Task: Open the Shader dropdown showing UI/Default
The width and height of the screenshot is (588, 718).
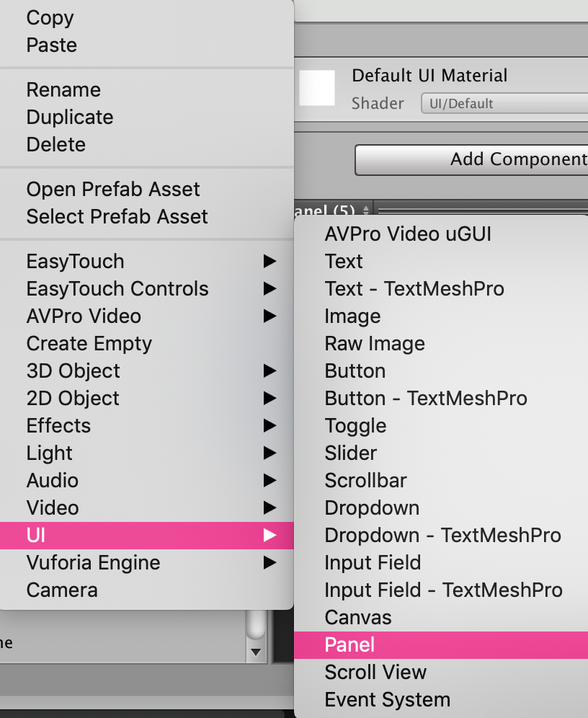Action: [x=503, y=103]
